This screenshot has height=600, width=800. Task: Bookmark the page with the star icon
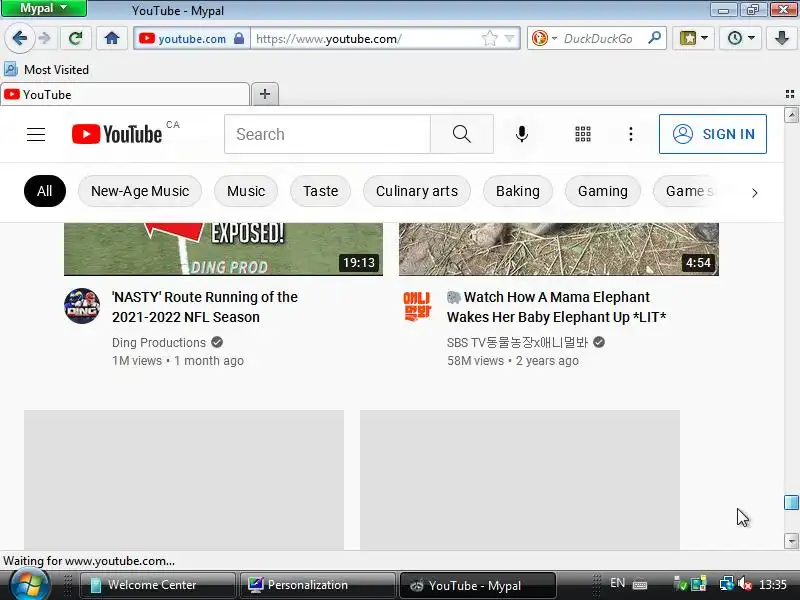[x=489, y=38]
